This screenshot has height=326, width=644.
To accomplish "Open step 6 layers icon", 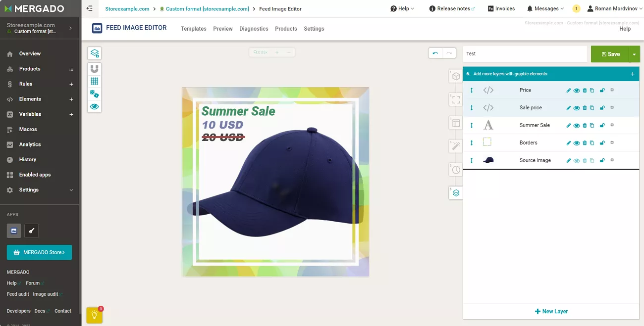I will [x=456, y=193].
